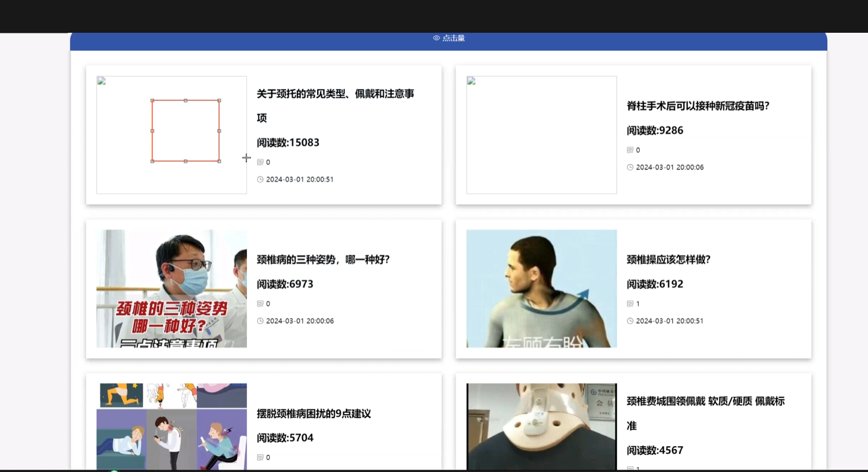Click the text 阅读数:9286
Viewport: 868px width, 472px height.
(655, 131)
